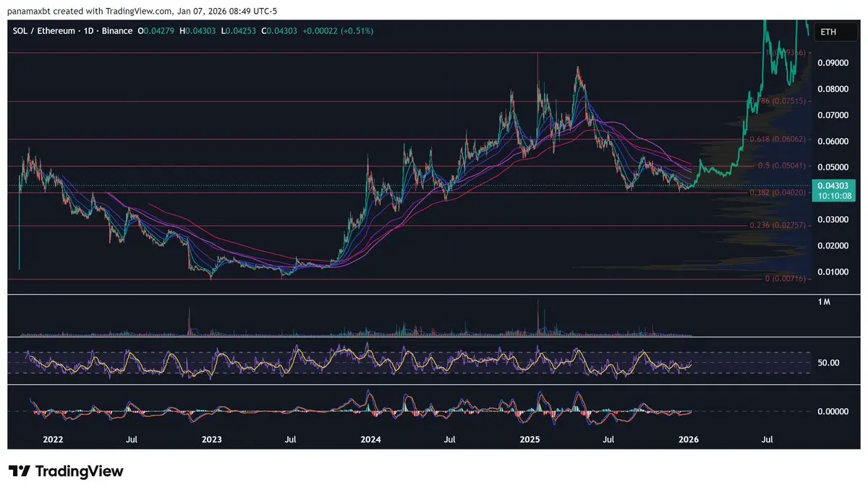Click the 2024 time axis label
The width and height of the screenshot is (868, 493).
pyautogui.click(x=370, y=439)
